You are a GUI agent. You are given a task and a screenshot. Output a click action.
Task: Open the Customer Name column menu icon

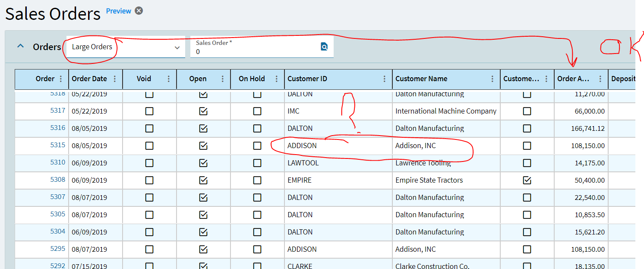(492, 79)
